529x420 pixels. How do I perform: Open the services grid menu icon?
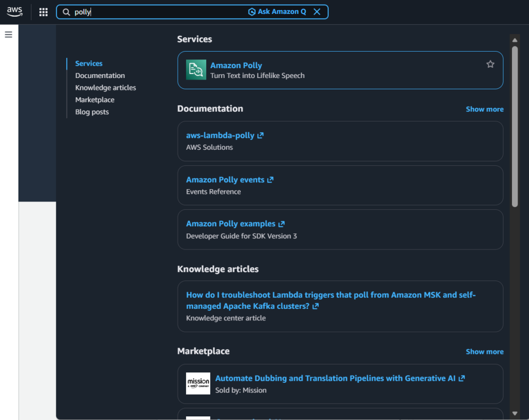(x=43, y=12)
